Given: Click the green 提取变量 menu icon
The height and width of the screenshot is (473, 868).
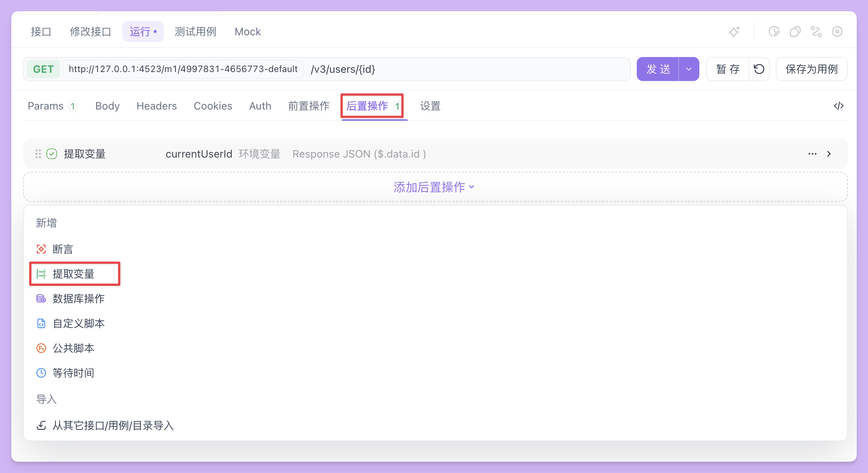Looking at the screenshot, I should click(41, 274).
